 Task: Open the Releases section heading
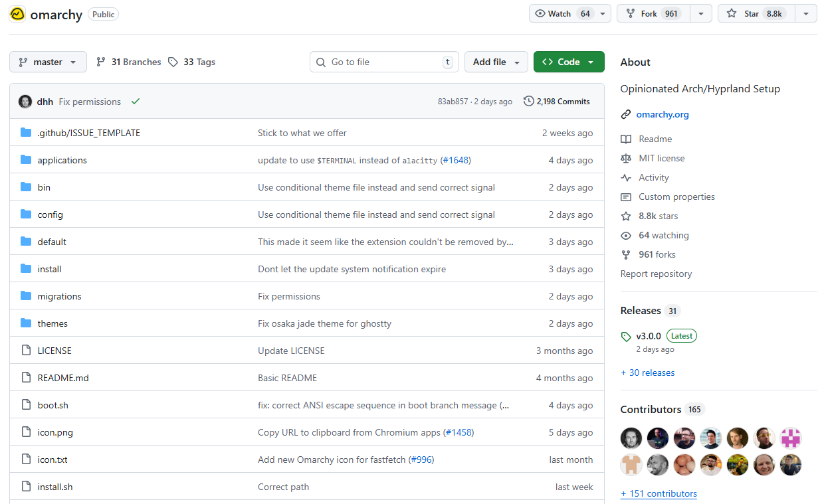click(641, 311)
